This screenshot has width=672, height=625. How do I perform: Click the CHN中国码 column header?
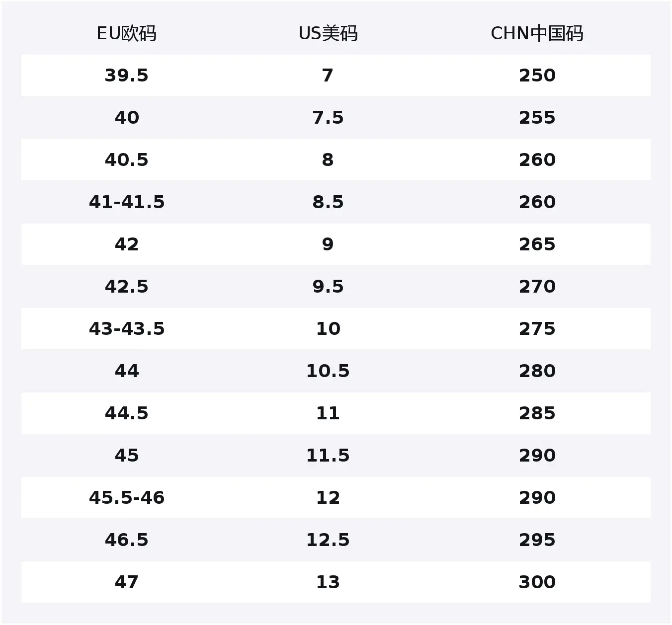click(537, 34)
